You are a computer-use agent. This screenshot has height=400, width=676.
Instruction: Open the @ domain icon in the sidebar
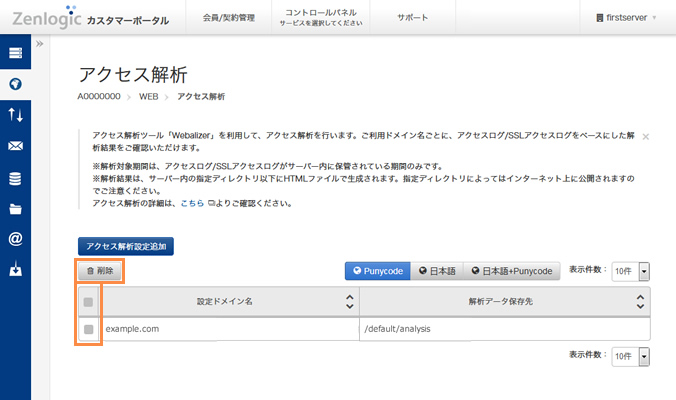pyautogui.click(x=16, y=238)
